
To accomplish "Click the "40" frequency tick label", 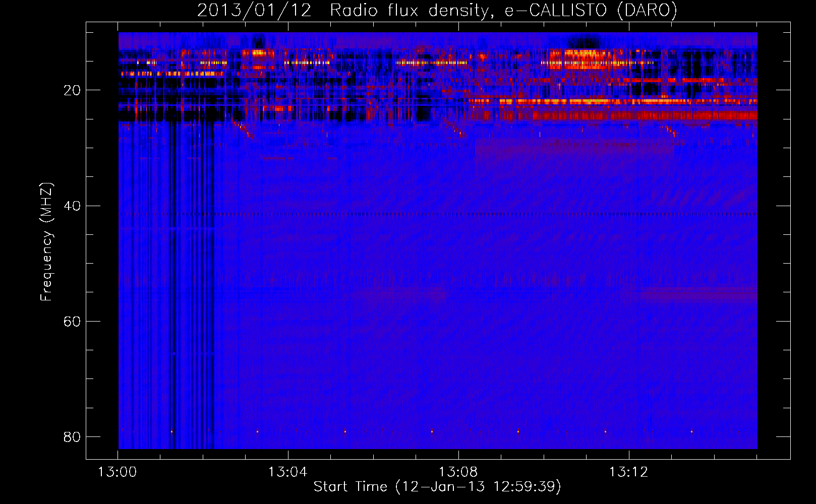I will click(x=72, y=206).
